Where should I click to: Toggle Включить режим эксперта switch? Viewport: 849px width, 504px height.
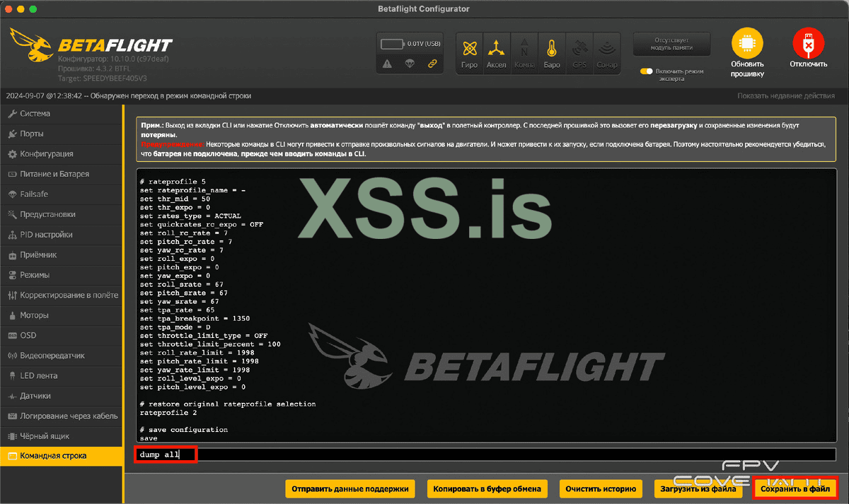coord(645,71)
